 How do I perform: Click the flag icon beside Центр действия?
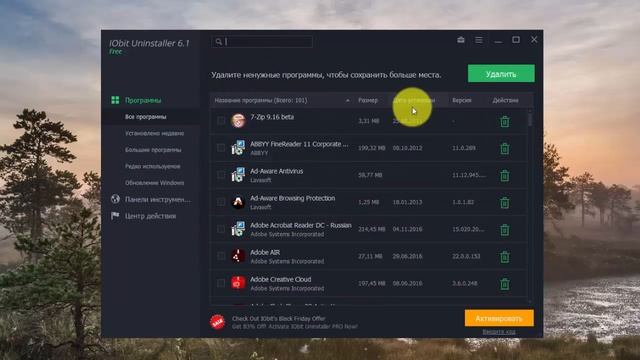(x=116, y=216)
